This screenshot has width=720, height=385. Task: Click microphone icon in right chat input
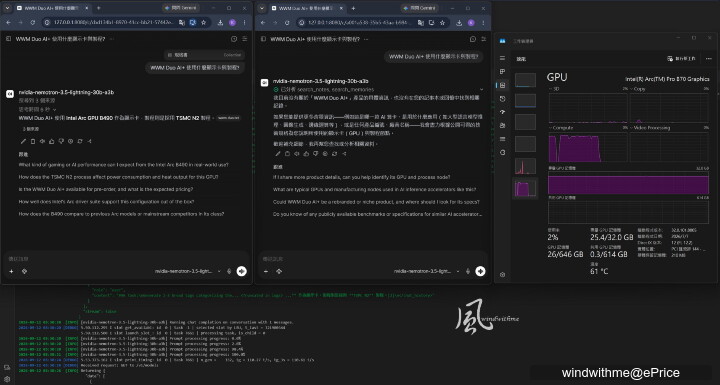tap(467, 271)
